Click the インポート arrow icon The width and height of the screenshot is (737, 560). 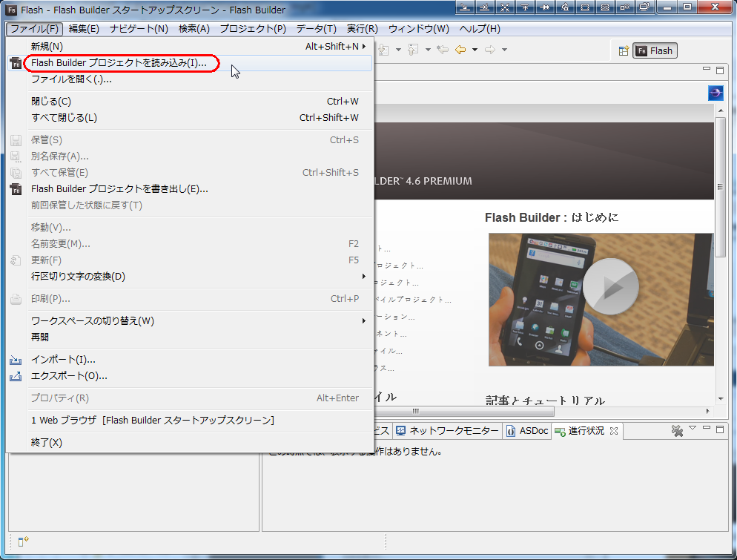16,360
